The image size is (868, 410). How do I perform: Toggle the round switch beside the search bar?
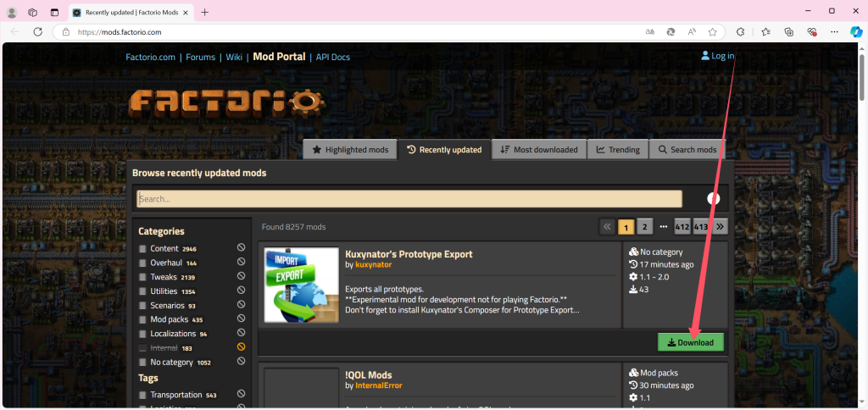click(713, 198)
